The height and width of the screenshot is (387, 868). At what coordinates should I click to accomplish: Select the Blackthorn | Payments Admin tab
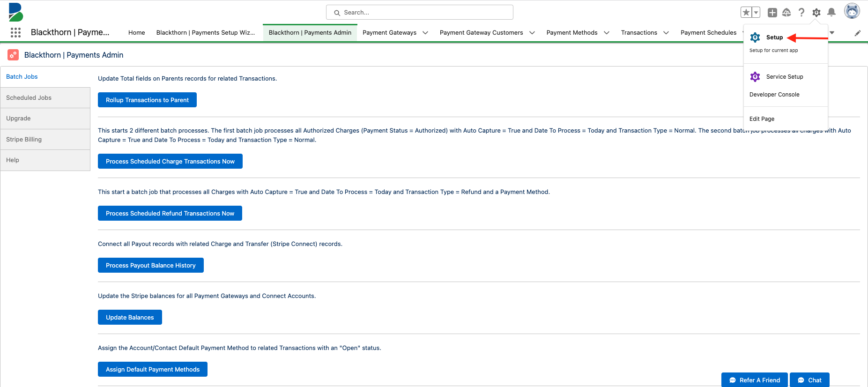310,33
